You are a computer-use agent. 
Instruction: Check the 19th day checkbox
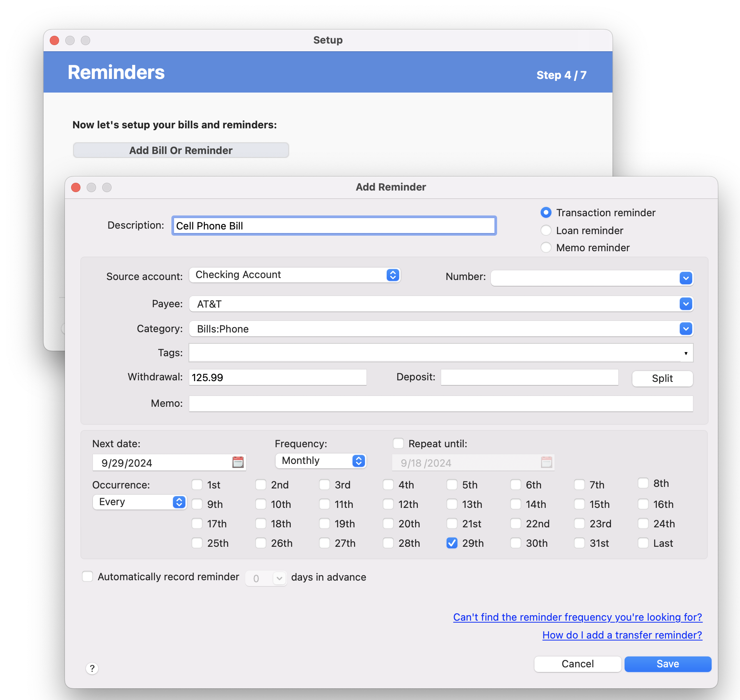(x=325, y=523)
